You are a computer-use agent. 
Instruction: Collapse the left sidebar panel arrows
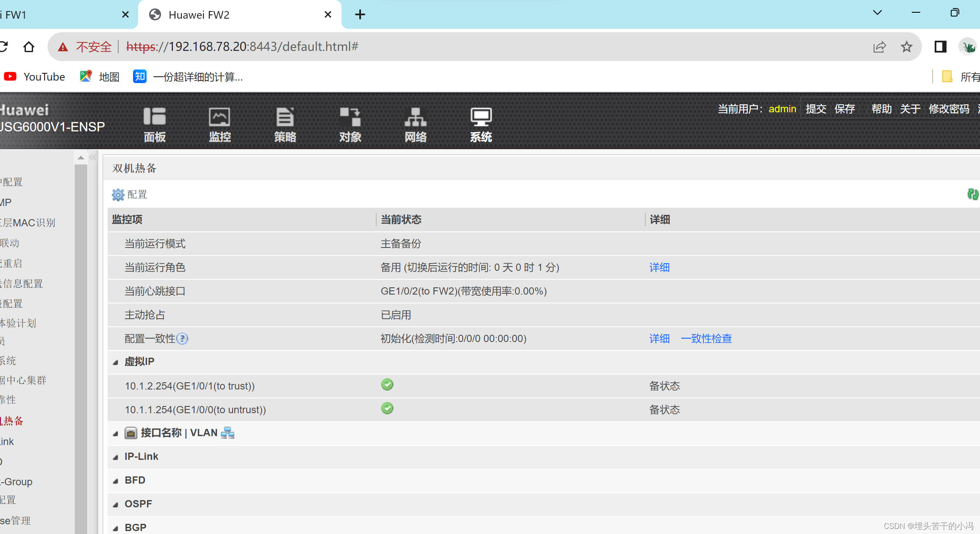(93, 157)
